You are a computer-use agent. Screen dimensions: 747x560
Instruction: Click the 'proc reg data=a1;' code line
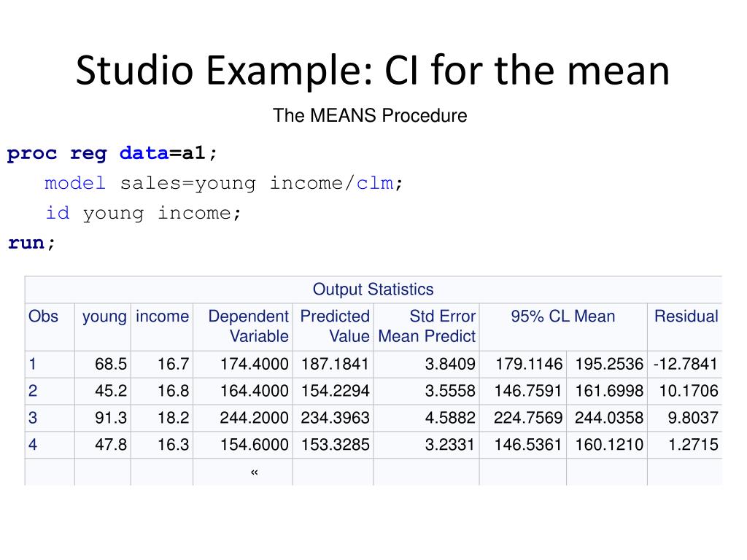click(112, 153)
